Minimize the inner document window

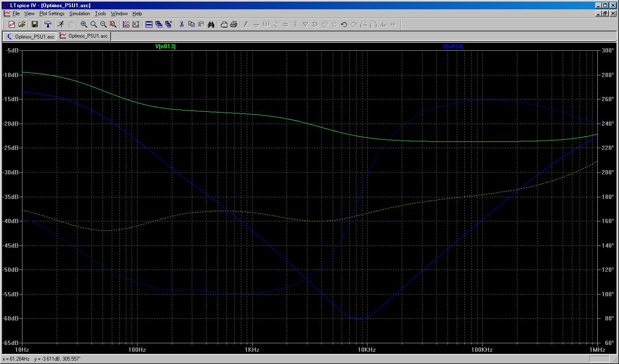click(598, 14)
